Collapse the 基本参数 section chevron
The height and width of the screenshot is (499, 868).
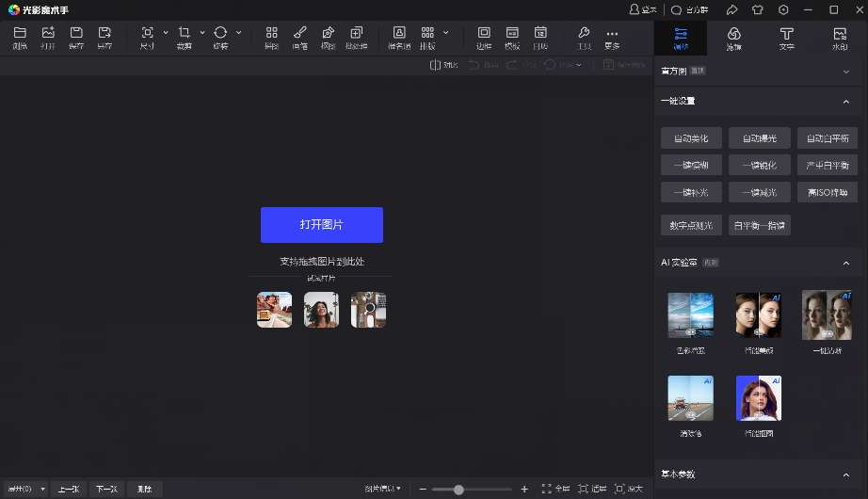845,475
